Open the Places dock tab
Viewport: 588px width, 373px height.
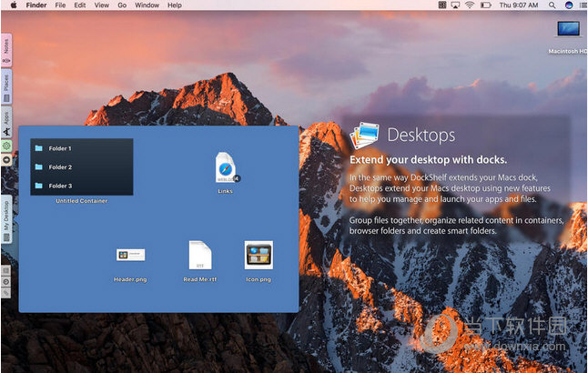(x=6, y=87)
